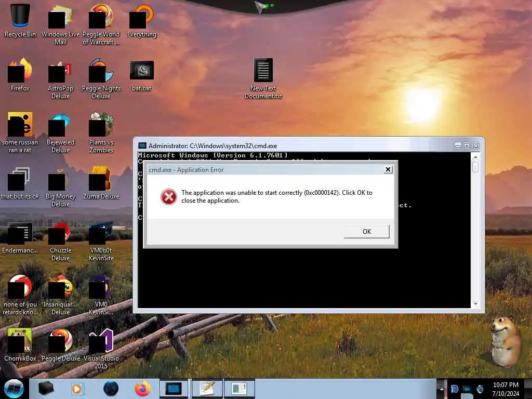Viewport: 532px width, 399px height.
Task: Select Zuma Deluxe desktop icon
Action: (x=101, y=183)
